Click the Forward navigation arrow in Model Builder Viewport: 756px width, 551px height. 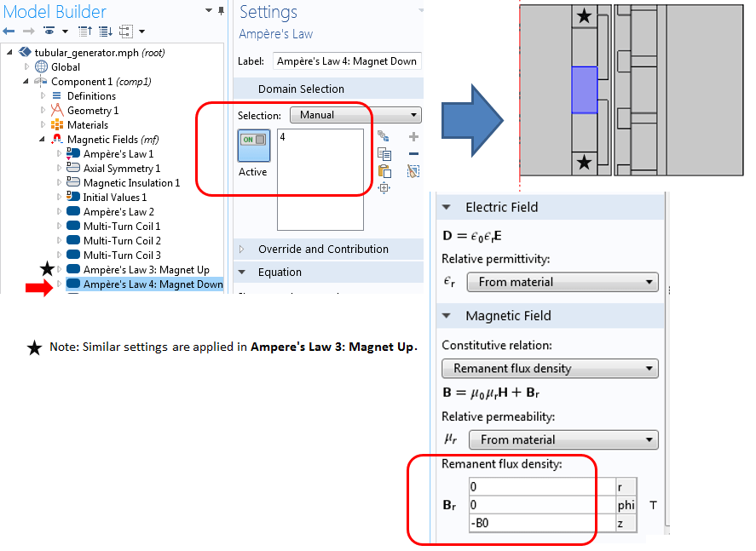(28, 31)
